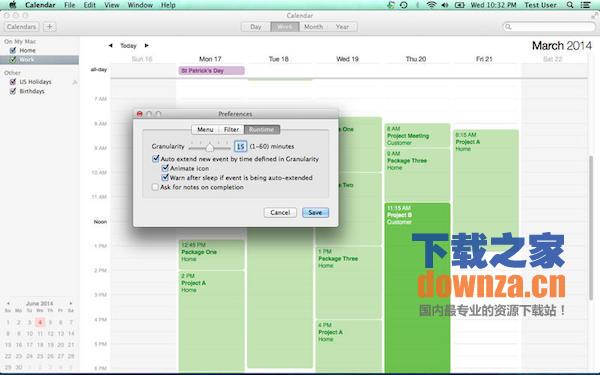Click the Calendars toolbar button
The height and width of the screenshot is (375, 600).
[21, 27]
